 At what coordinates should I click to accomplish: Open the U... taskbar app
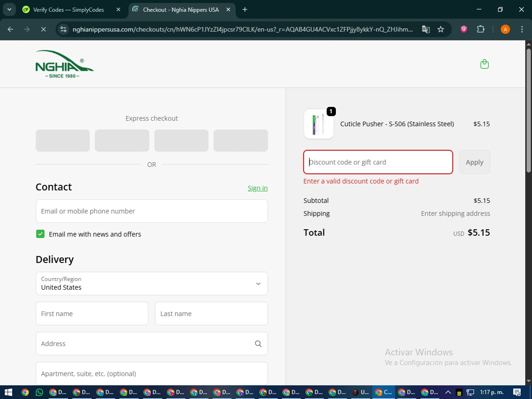coord(361,392)
